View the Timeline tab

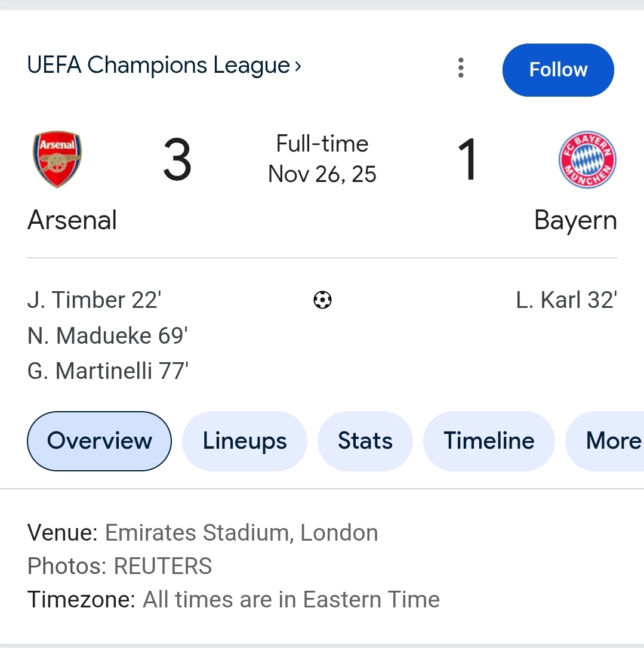tap(489, 441)
